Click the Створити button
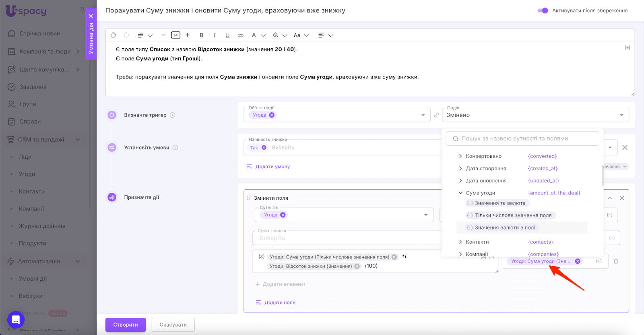The width and height of the screenshot is (644, 335). pos(126,325)
